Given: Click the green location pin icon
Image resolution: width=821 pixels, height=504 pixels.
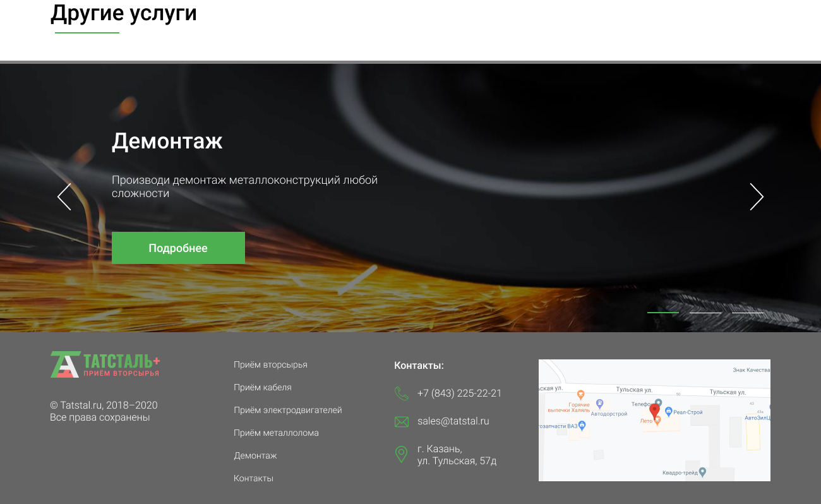Looking at the screenshot, I should click(401, 455).
